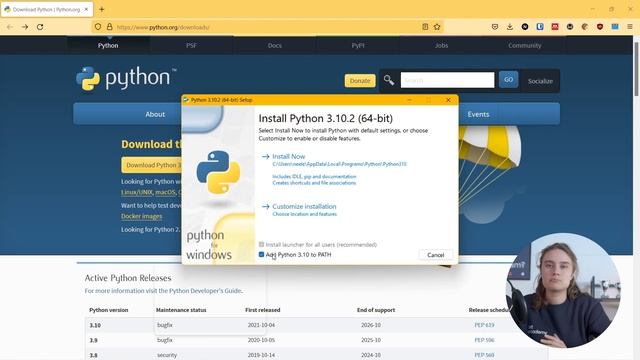Open the PyPI top navigation tab
This screenshot has height=360, width=640.
(x=358, y=45)
